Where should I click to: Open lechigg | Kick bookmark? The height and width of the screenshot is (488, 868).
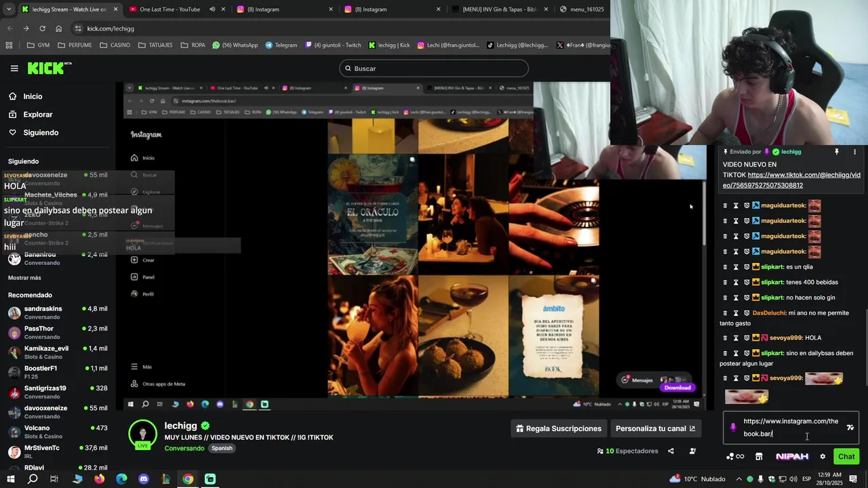(389, 45)
